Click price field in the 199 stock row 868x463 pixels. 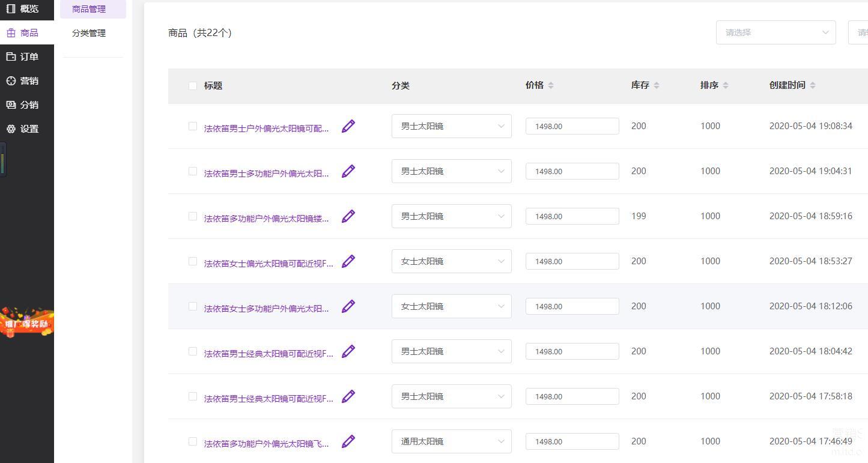click(x=572, y=216)
